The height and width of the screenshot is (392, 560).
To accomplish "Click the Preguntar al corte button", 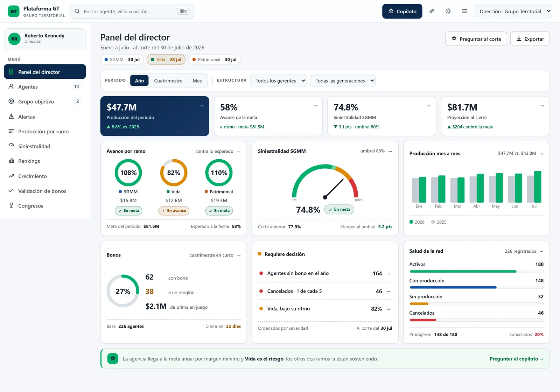I will (476, 39).
